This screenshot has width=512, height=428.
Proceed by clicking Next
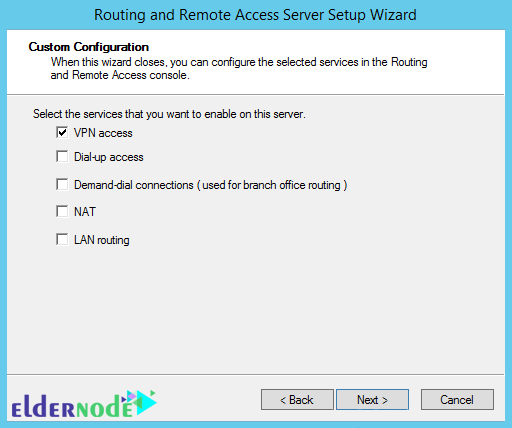[x=372, y=399]
